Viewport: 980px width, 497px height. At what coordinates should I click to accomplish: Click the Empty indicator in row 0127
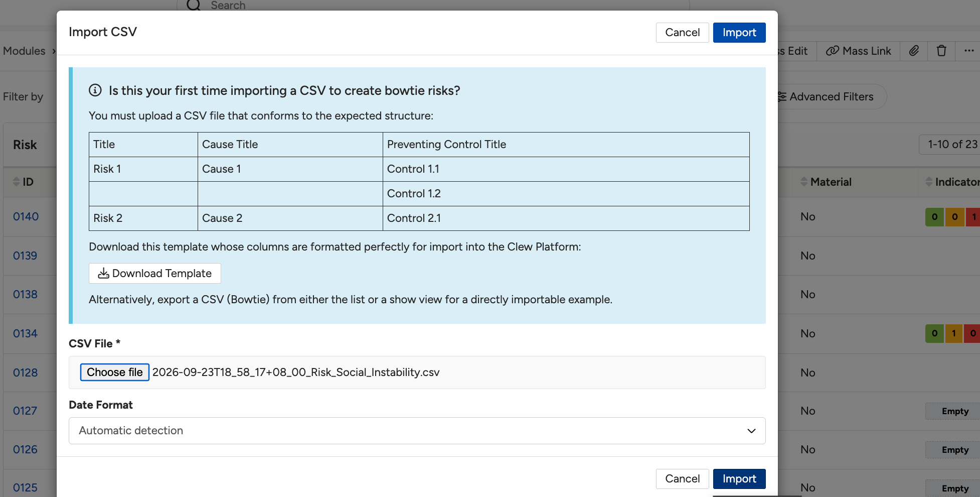coord(953,411)
